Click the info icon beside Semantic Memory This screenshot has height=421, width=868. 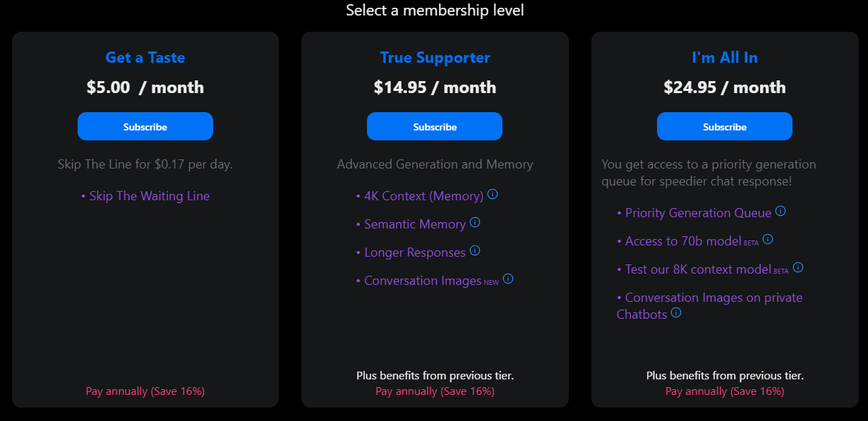(x=476, y=222)
